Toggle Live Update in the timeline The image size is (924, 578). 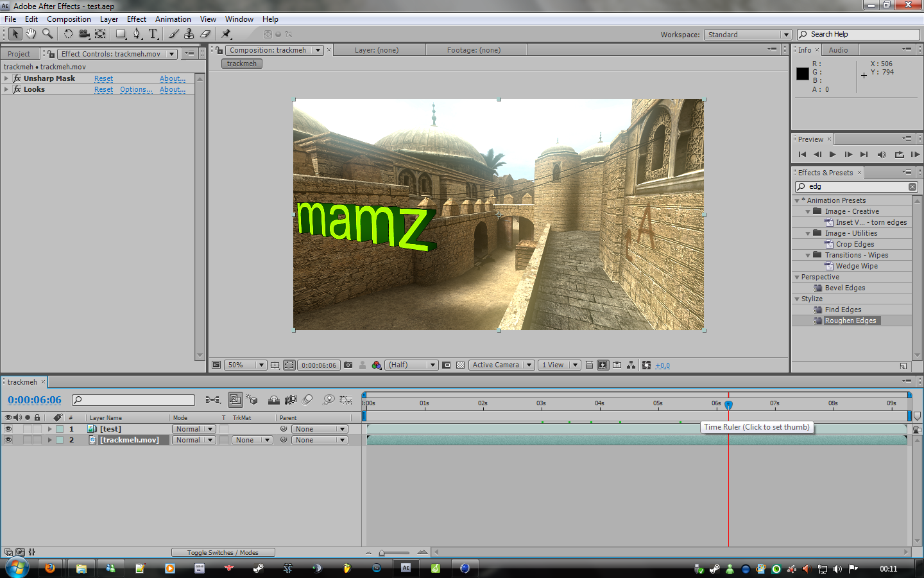pyautogui.click(x=235, y=399)
